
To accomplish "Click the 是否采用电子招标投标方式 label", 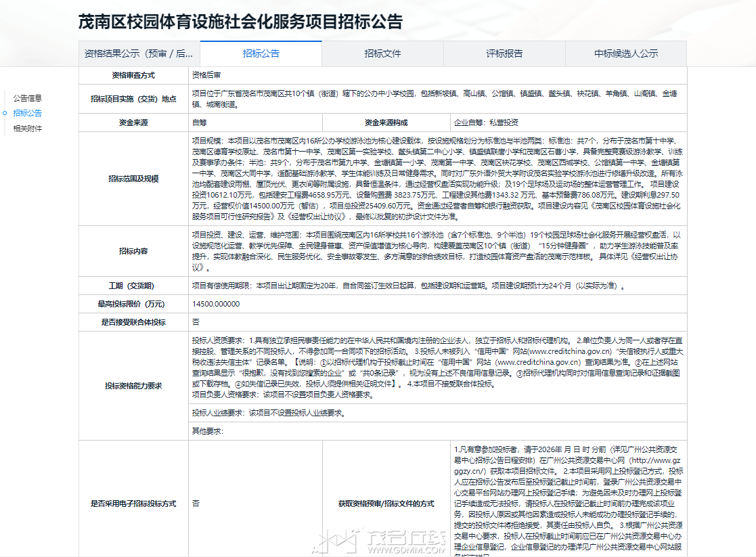I will (133, 504).
